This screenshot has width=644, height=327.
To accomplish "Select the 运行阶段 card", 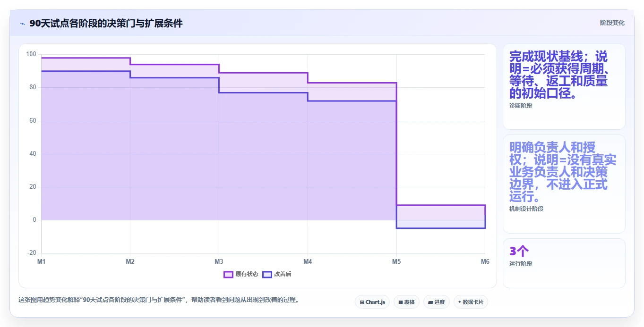I will (564, 263).
